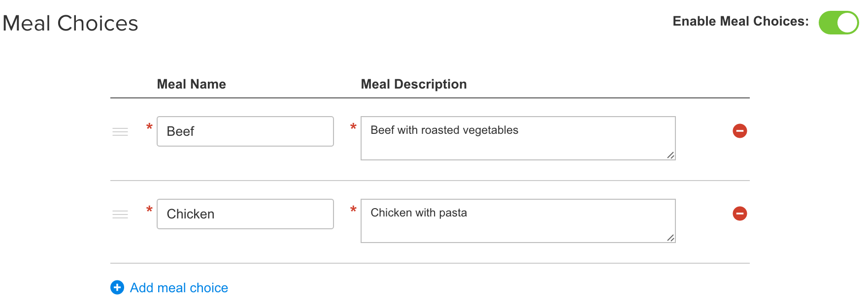868x307 pixels.
Task: Select the Beef meal name field
Action: coord(245,131)
